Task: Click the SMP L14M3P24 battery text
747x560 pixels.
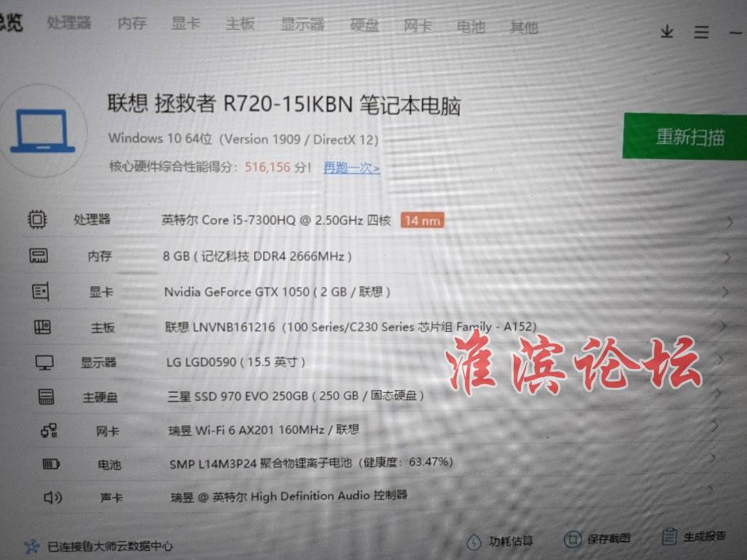Action: click(312, 463)
